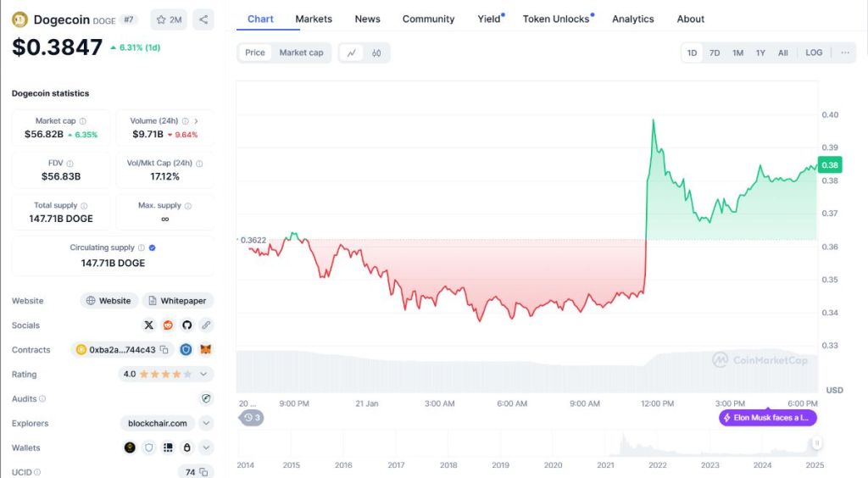Click the range slider handle near 2025
The image size is (868, 478).
coord(816,443)
